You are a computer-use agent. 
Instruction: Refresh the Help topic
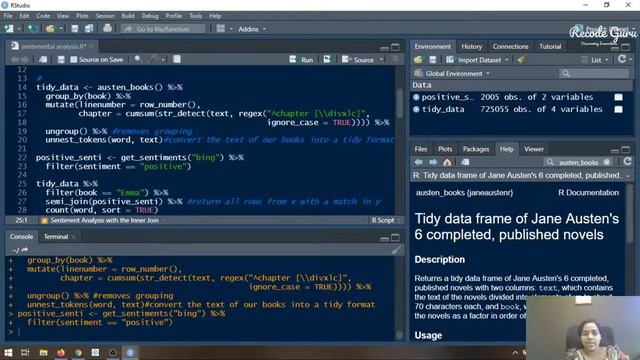pyautogui.click(x=627, y=162)
